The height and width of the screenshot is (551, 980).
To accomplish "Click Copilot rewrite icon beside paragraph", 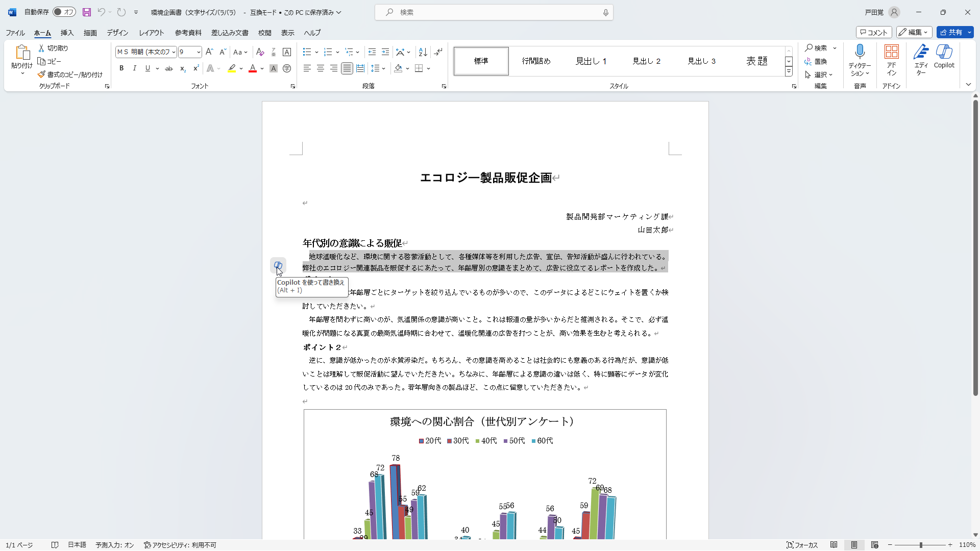I will (x=278, y=265).
